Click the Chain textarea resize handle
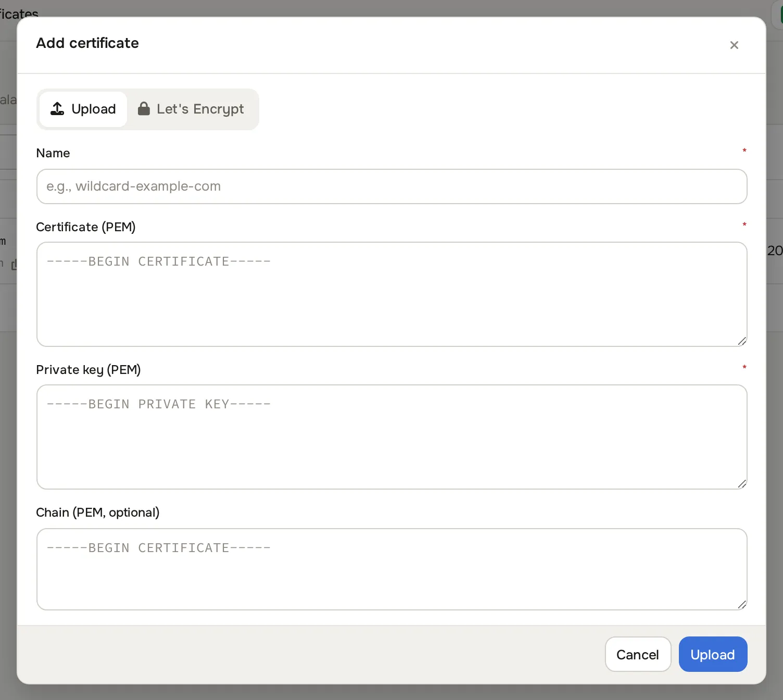Image resolution: width=783 pixels, height=700 pixels. (742, 605)
